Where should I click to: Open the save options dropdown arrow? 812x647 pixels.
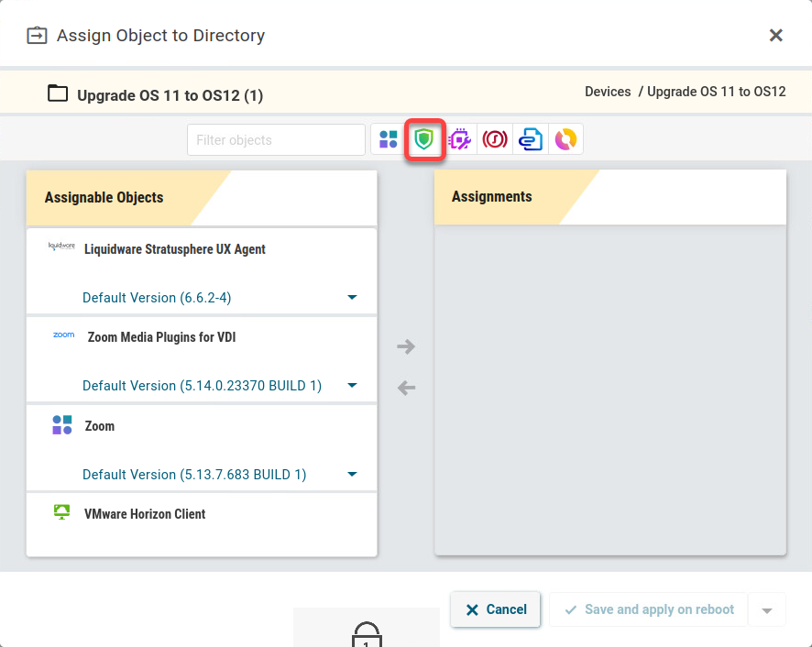tap(767, 610)
